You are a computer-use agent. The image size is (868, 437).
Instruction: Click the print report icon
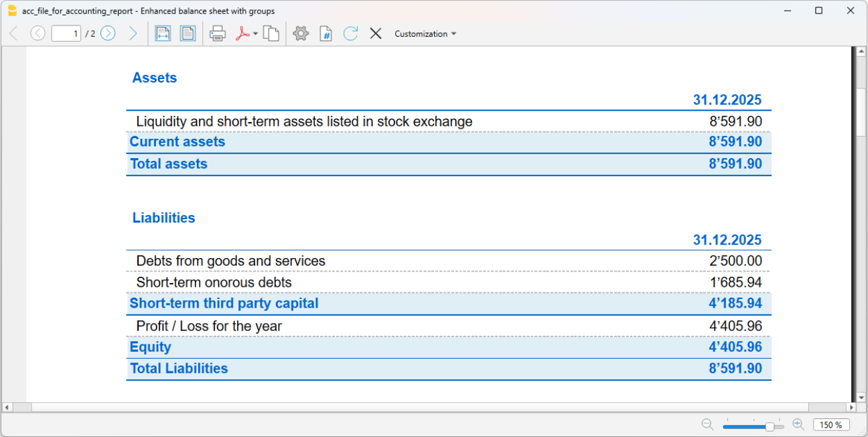click(x=218, y=34)
